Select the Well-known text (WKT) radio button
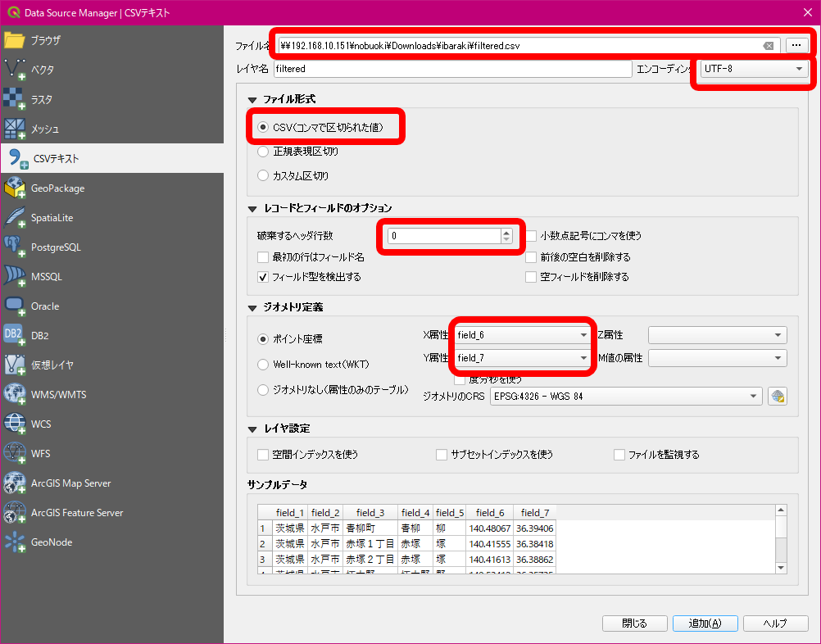Image resolution: width=821 pixels, height=644 pixels. pos(263,364)
